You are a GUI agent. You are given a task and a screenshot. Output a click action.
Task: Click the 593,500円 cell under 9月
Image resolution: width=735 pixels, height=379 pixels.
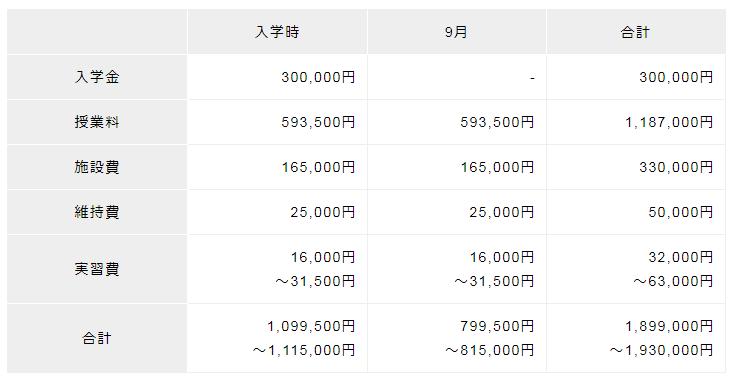[x=457, y=122]
